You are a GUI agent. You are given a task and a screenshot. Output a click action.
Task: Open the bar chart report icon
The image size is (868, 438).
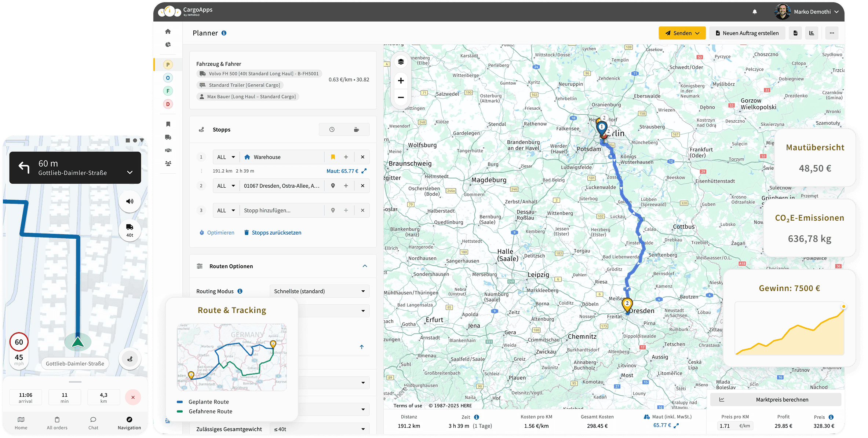(x=812, y=33)
